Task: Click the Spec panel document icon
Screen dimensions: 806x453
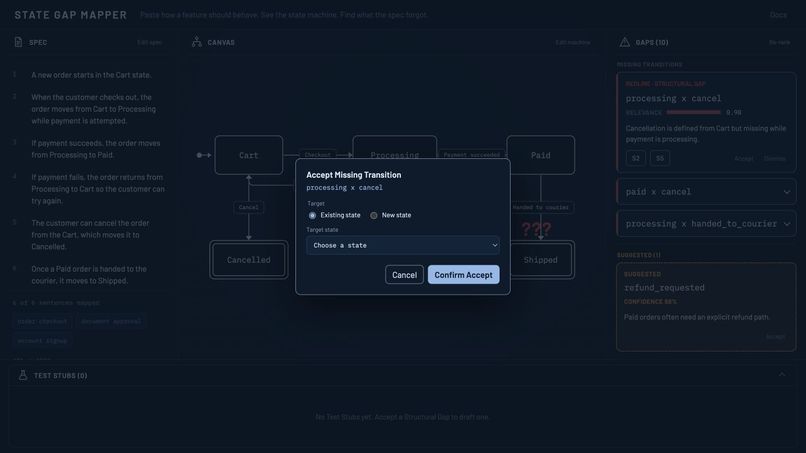Action: 19,42
